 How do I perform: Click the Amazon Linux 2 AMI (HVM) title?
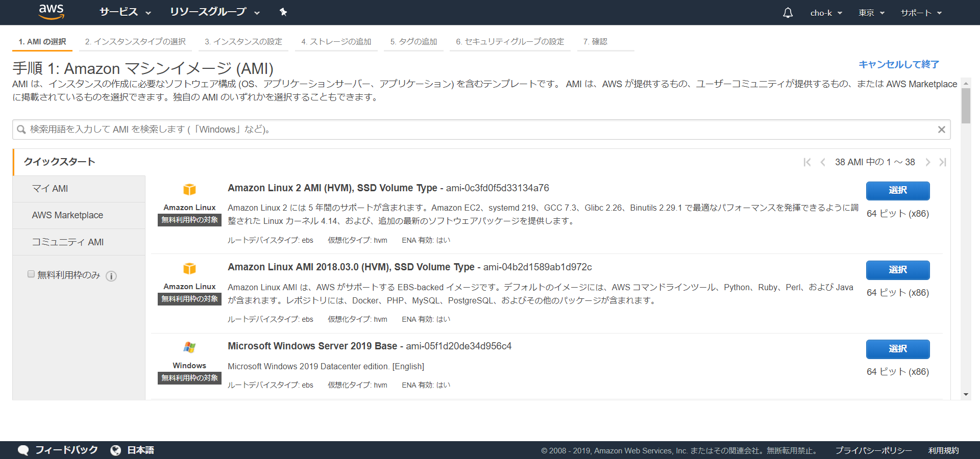[x=332, y=188]
